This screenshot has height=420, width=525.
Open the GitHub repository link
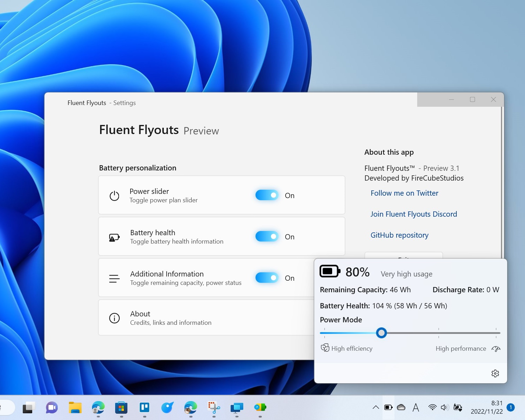399,235
